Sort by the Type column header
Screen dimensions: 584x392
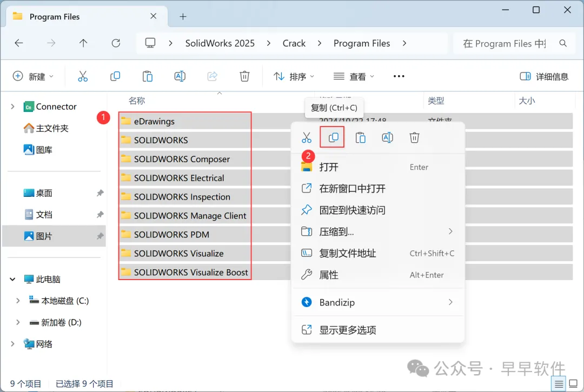436,101
